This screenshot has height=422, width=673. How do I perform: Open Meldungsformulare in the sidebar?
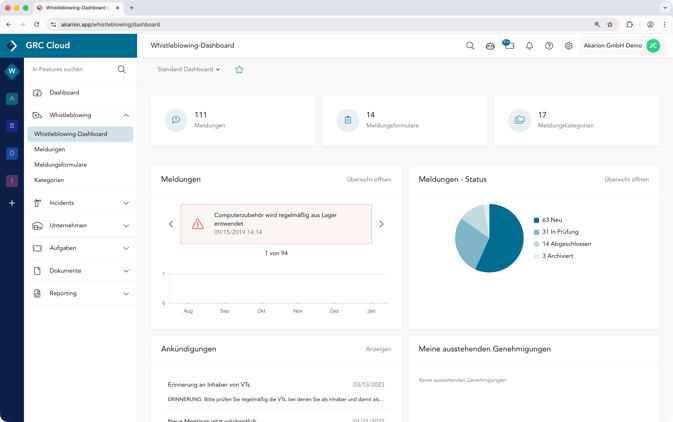[61, 165]
